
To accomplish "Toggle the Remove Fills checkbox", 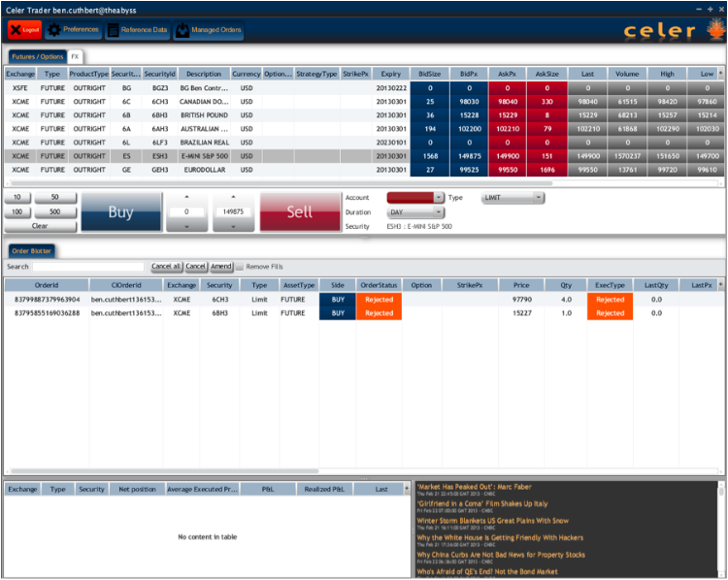I will tap(240, 267).
